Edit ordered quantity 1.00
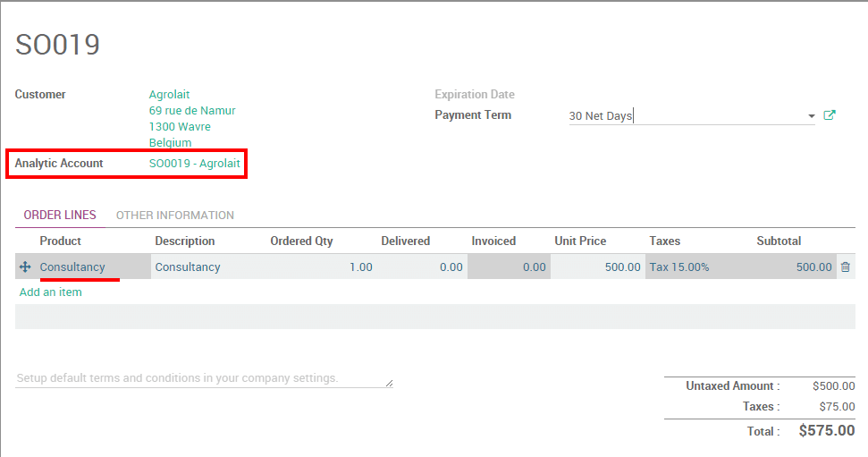 tap(321, 267)
